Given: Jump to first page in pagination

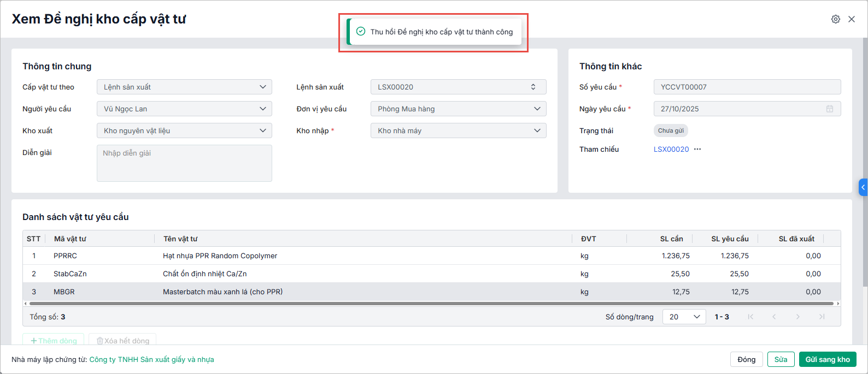Looking at the screenshot, I should tap(750, 317).
